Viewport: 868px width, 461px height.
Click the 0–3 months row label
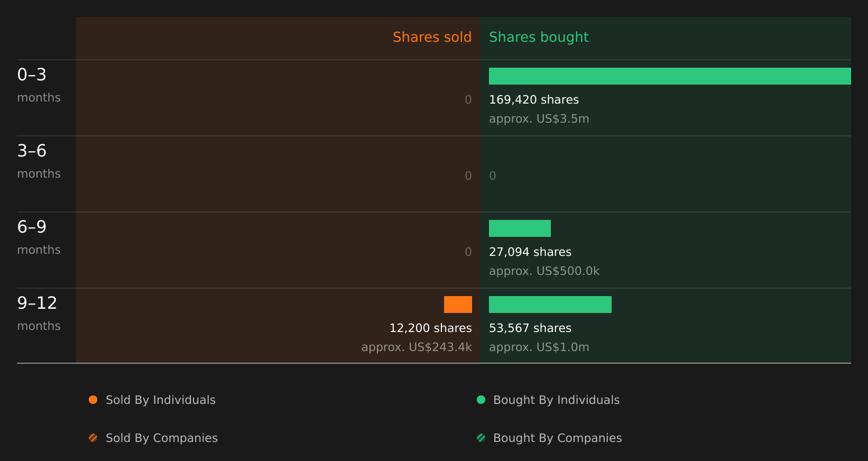pyautogui.click(x=39, y=85)
